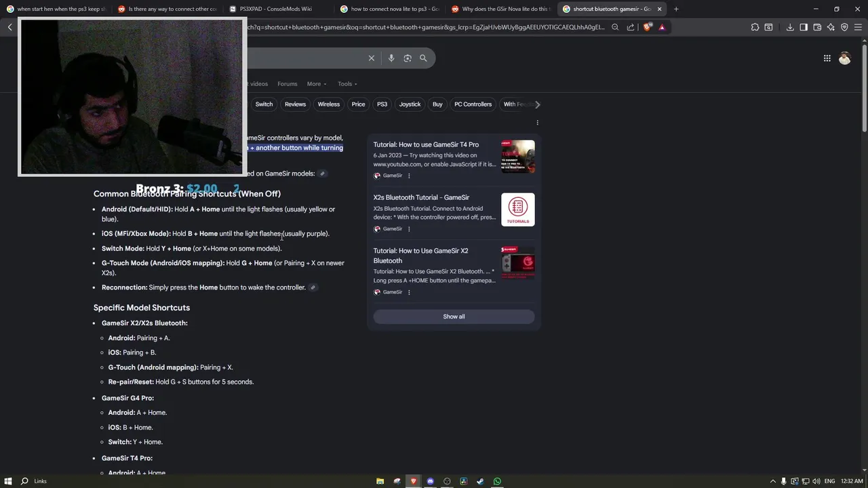
Task: Show hidden system tray icons
Action: [772, 481]
